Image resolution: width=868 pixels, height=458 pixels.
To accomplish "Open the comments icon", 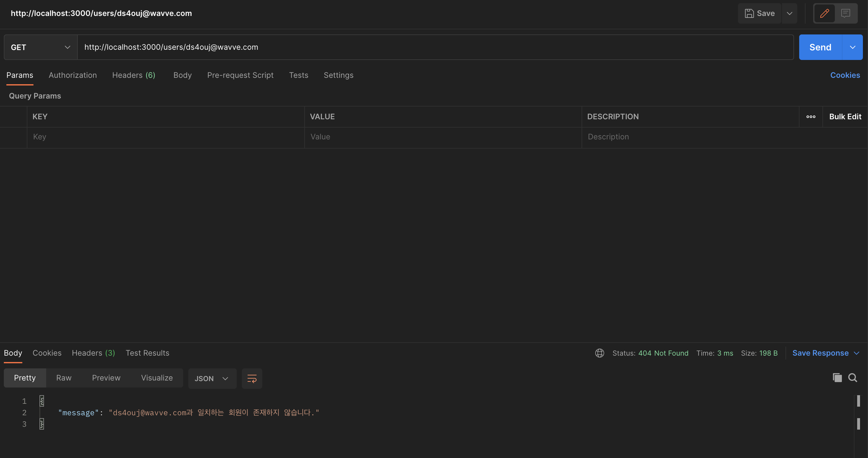I will (845, 13).
